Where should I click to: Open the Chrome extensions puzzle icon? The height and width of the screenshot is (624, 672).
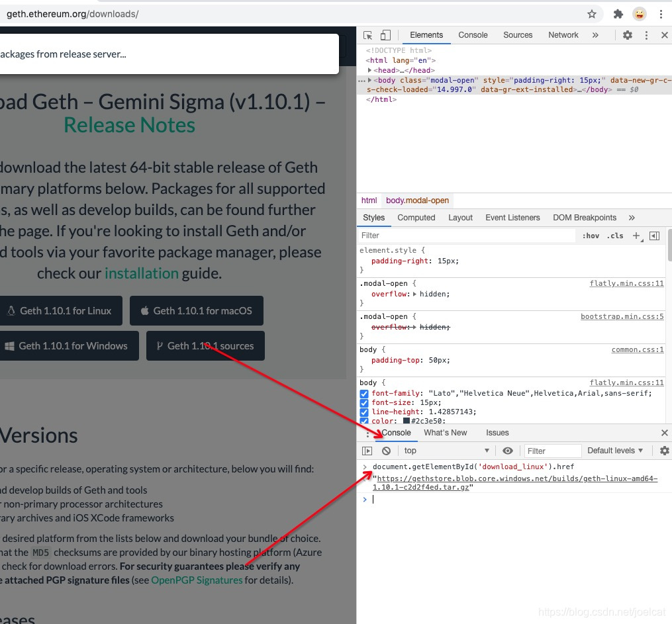618,14
